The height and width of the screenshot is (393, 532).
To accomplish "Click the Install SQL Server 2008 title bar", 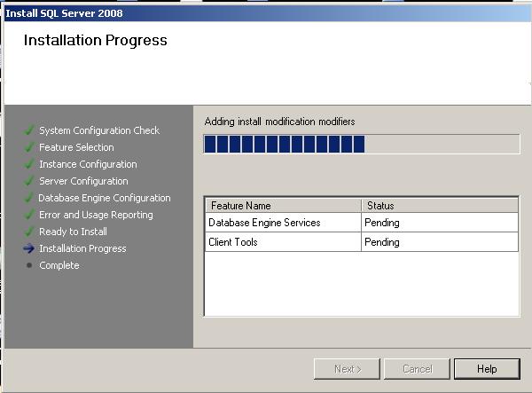I will point(268,13).
